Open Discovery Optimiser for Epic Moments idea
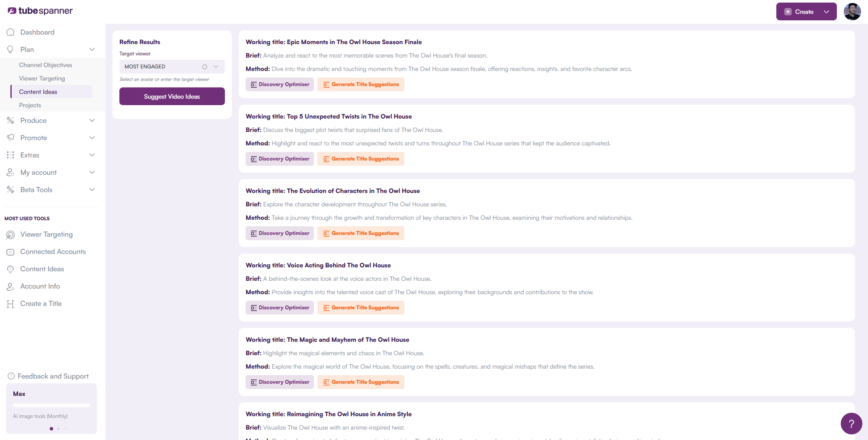The width and height of the screenshot is (868, 440). (280, 84)
